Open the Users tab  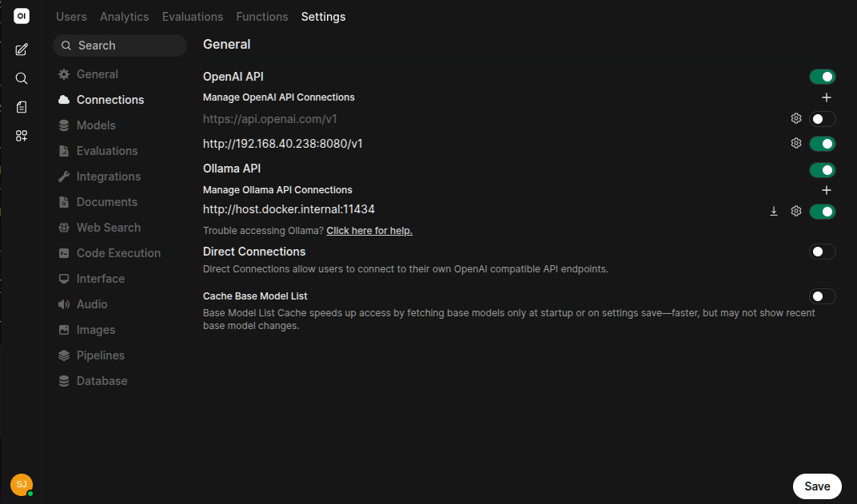[x=71, y=17]
